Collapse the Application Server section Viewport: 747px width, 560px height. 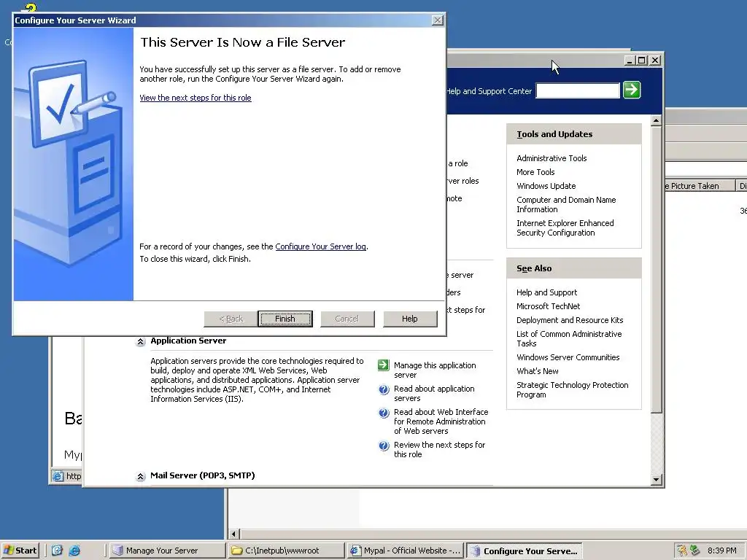click(141, 341)
